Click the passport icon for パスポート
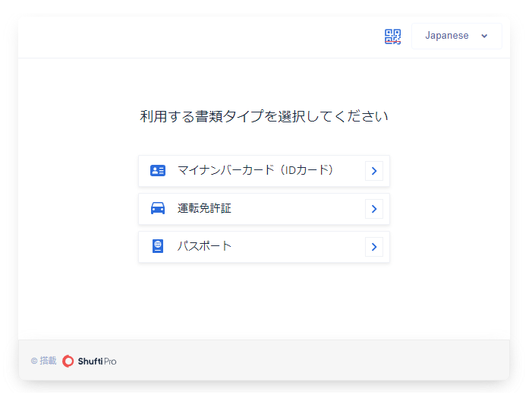This screenshot has width=532, height=395. pos(158,246)
